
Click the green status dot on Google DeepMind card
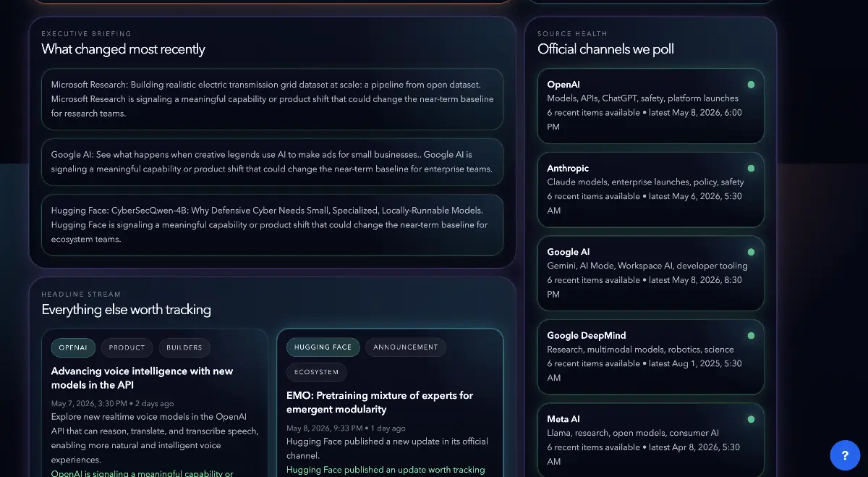click(x=751, y=335)
